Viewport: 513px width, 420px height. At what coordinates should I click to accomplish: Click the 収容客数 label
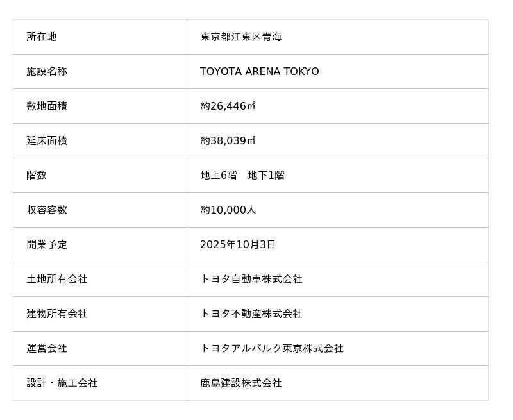click(47, 210)
